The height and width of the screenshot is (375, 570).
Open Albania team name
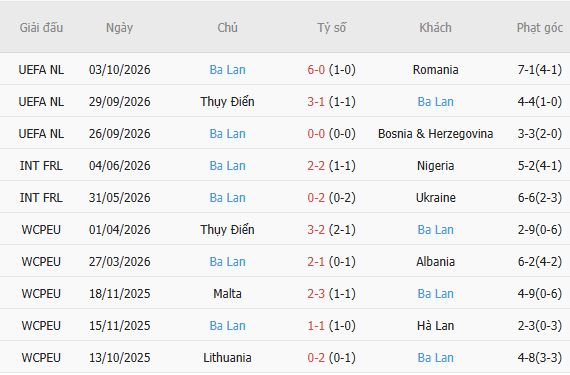435,261
